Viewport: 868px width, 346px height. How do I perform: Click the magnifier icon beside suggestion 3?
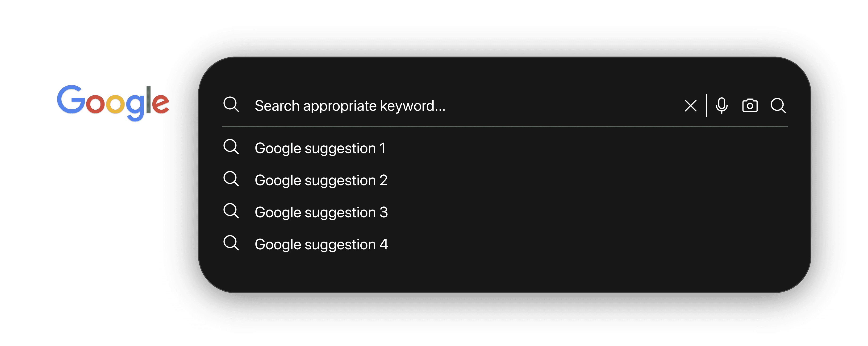231,212
